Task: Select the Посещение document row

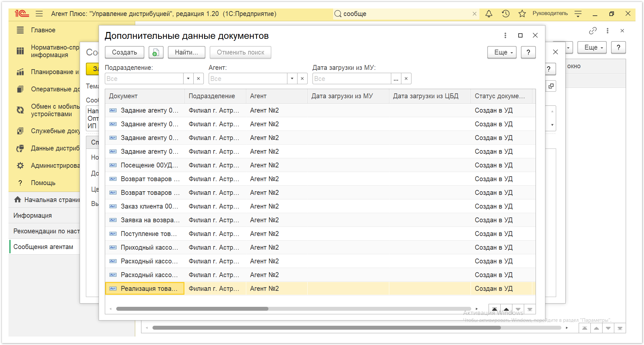Action: point(320,165)
